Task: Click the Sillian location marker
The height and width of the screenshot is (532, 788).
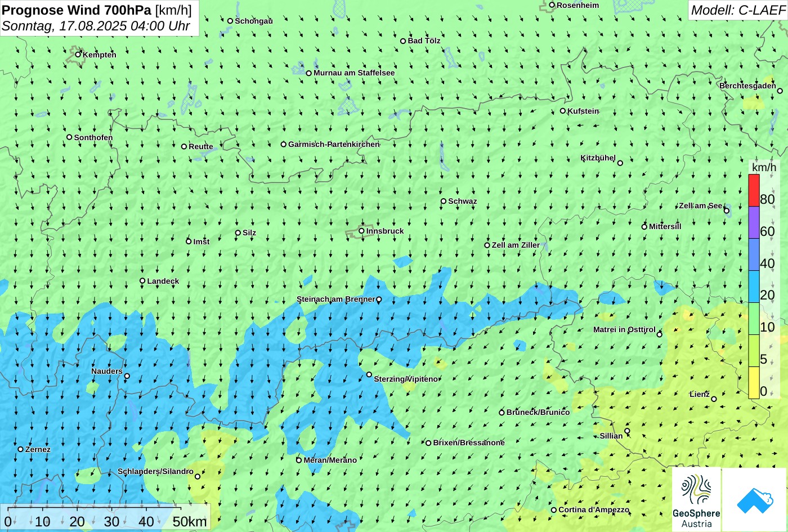Action: pos(627,431)
